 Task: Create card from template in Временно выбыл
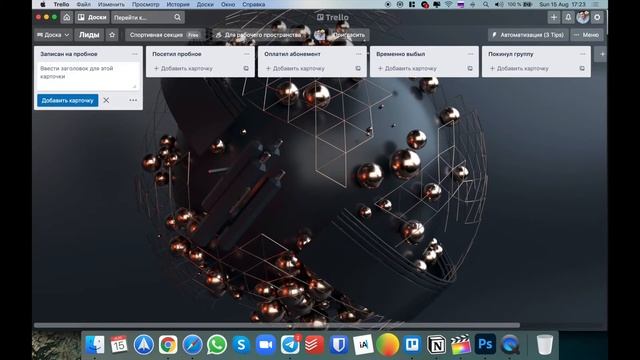pos(470,69)
